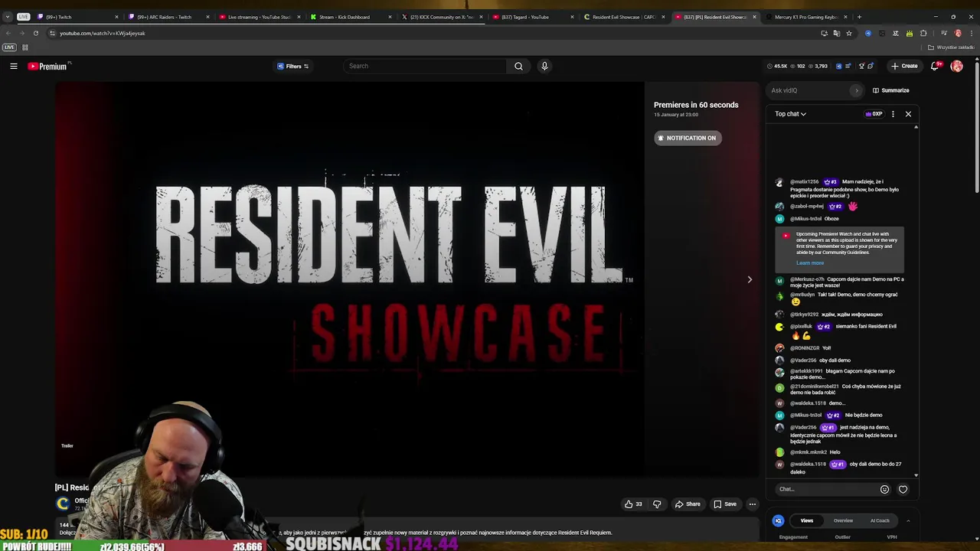Open the YouTube guide hamburger menu
Screen dimensions: 980x551
point(14,66)
